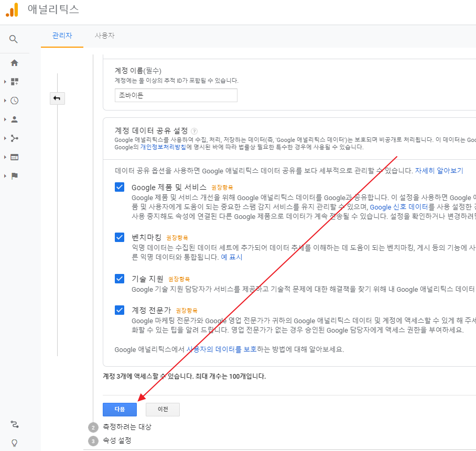Screen dimensions: 476x451
Task: Open Realtime clock icon
Action: [x=14, y=101]
